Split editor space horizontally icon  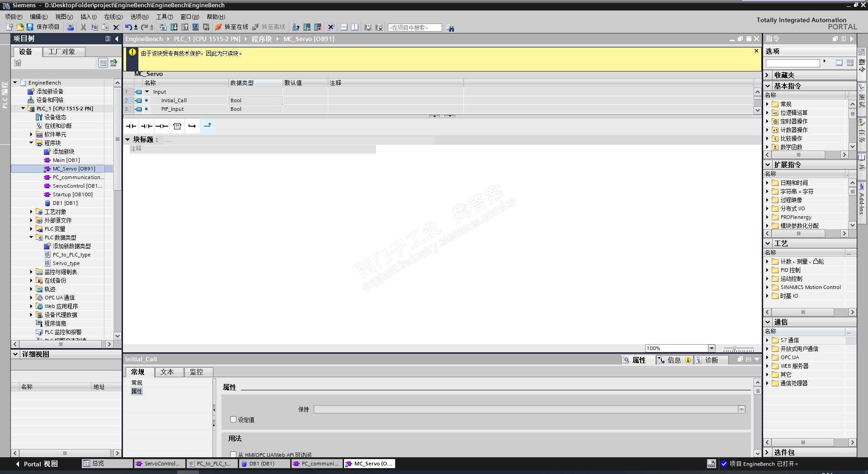point(344,27)
